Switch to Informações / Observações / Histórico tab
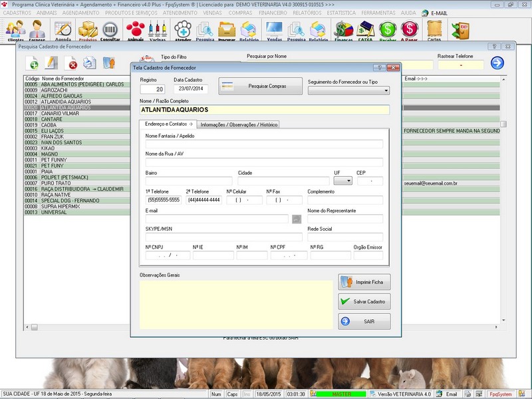The width and height of the screenshot is (532, 399). pos(239,124)
